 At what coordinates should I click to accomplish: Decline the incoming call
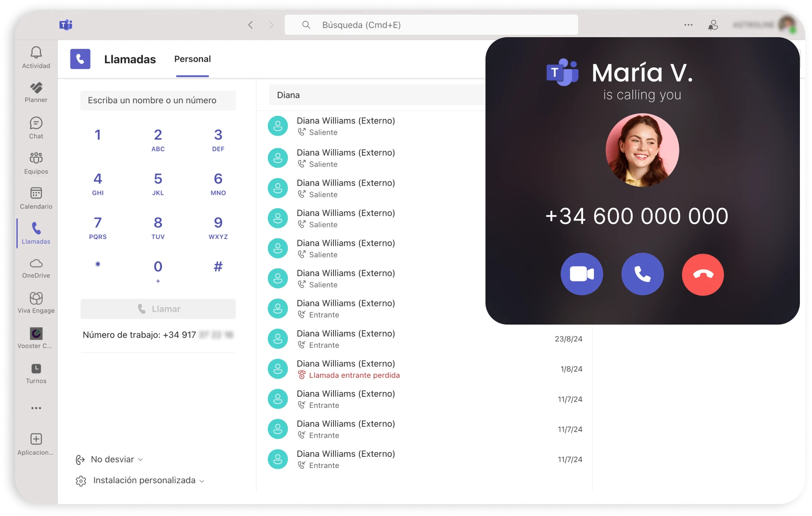pyautogui.click(x=703, y=274)
